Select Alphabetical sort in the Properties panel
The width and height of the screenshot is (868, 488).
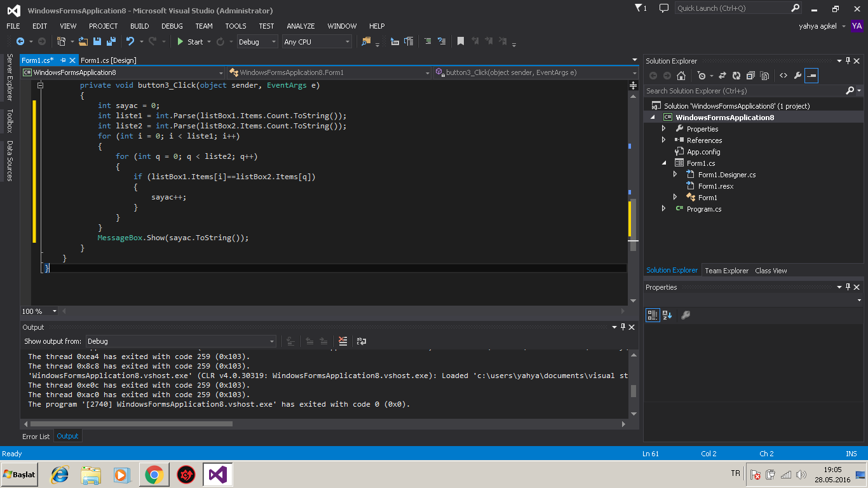(x=667, y=315)
